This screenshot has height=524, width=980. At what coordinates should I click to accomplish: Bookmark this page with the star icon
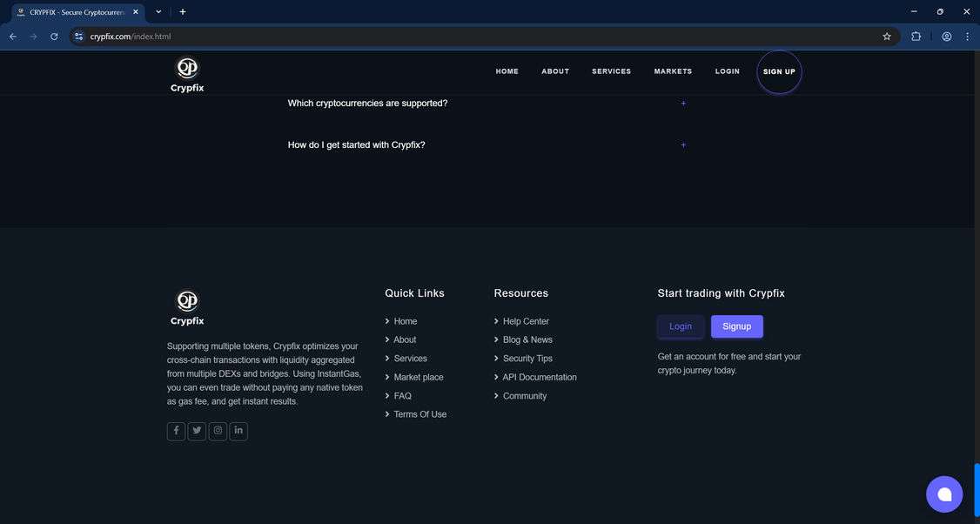click(x=887, y=37)
